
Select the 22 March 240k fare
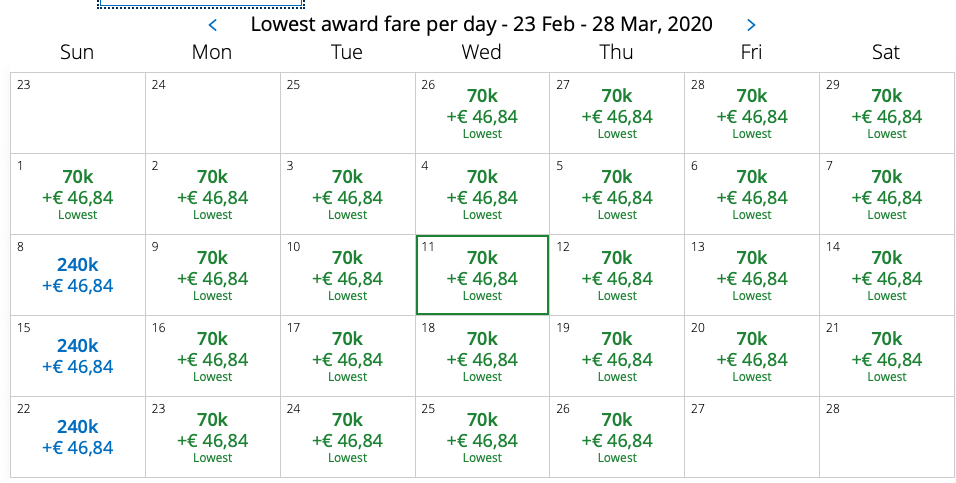(77, 437)
